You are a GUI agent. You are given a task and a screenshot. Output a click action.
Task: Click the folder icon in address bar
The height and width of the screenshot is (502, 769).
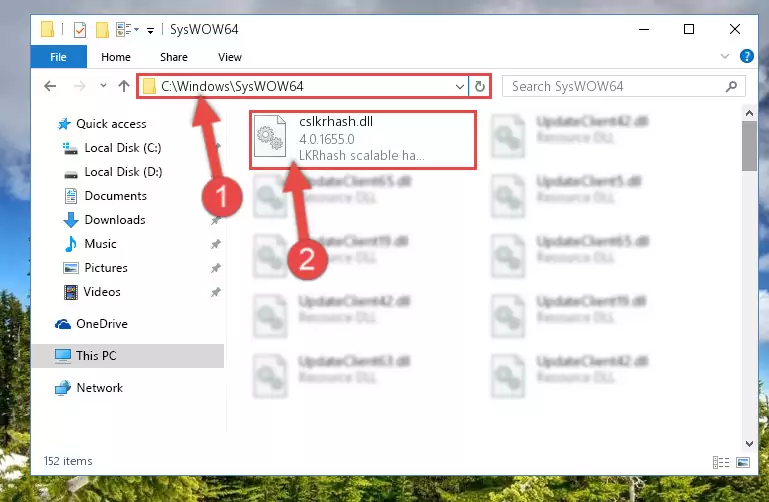[x=149, y=87]
